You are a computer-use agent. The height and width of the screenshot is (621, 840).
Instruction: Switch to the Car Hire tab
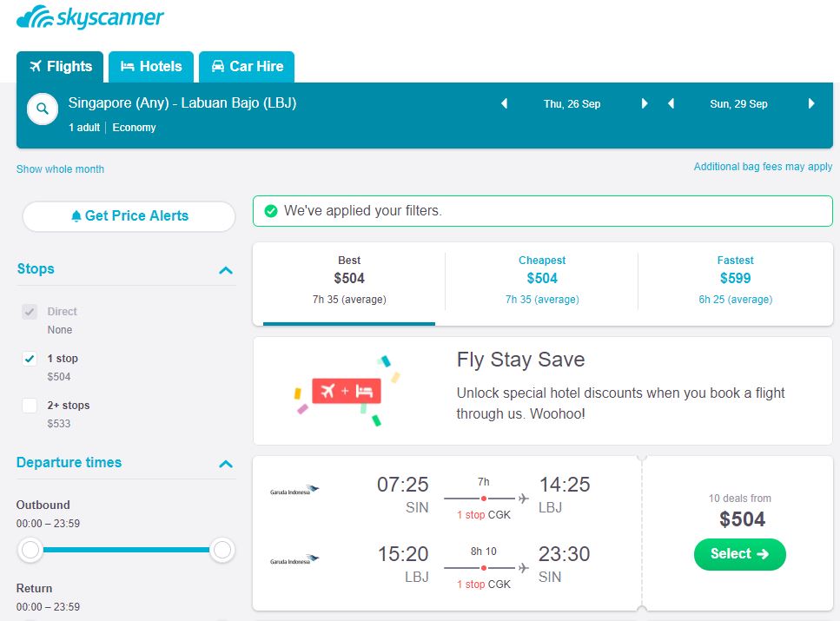[247, 67]
